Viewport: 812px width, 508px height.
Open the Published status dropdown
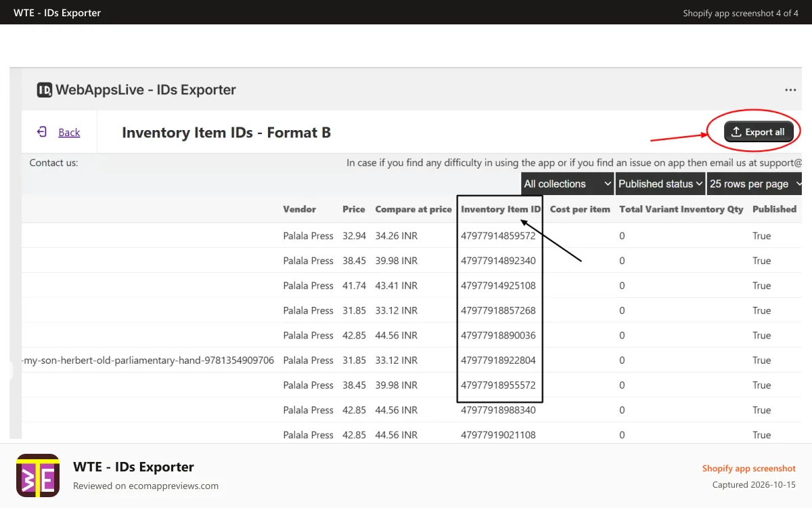click(660, 184)
